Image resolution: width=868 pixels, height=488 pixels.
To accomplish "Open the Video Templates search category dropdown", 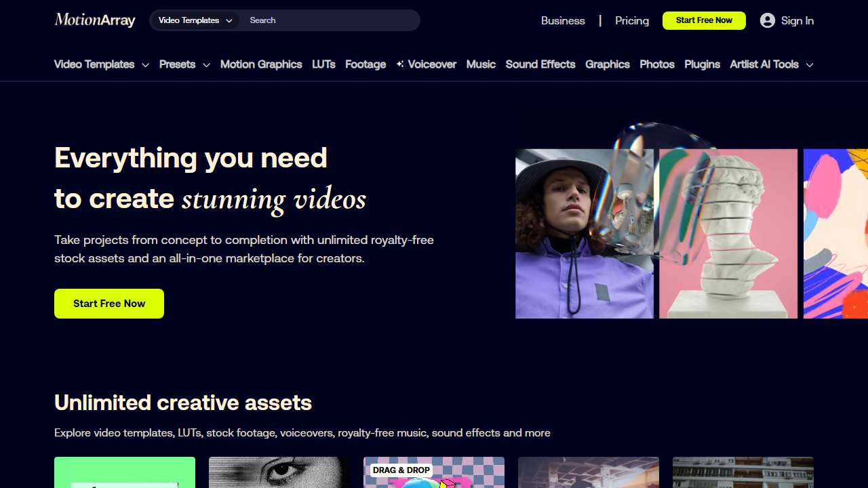I will tap(195, 20).
